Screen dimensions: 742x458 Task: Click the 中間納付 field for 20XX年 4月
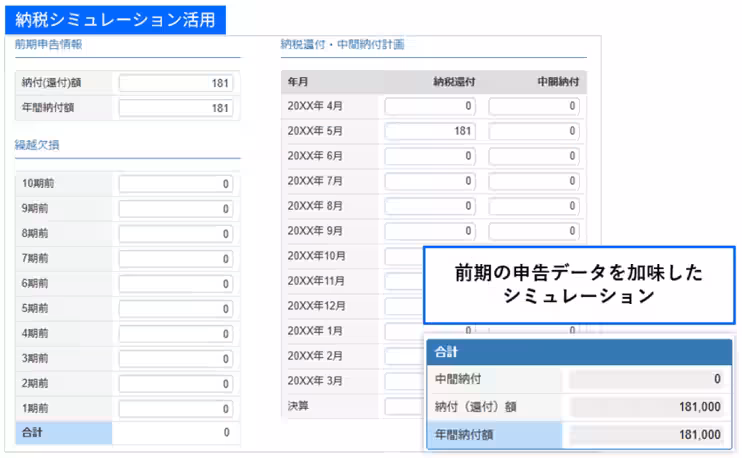coord(534,106)
